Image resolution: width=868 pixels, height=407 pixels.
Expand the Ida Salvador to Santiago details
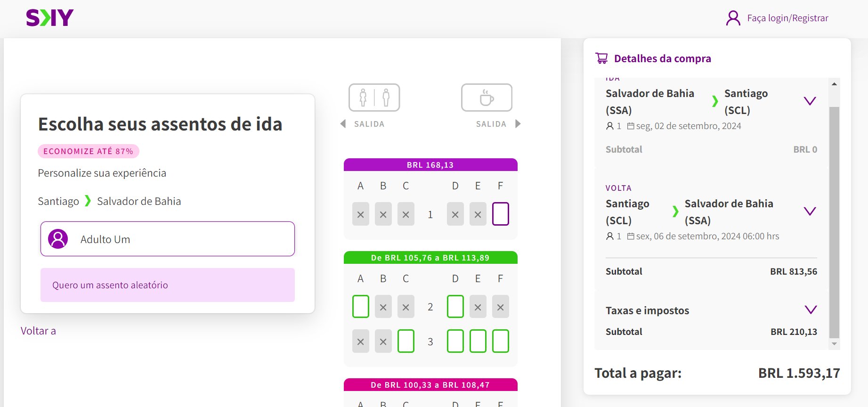[810, 101]
